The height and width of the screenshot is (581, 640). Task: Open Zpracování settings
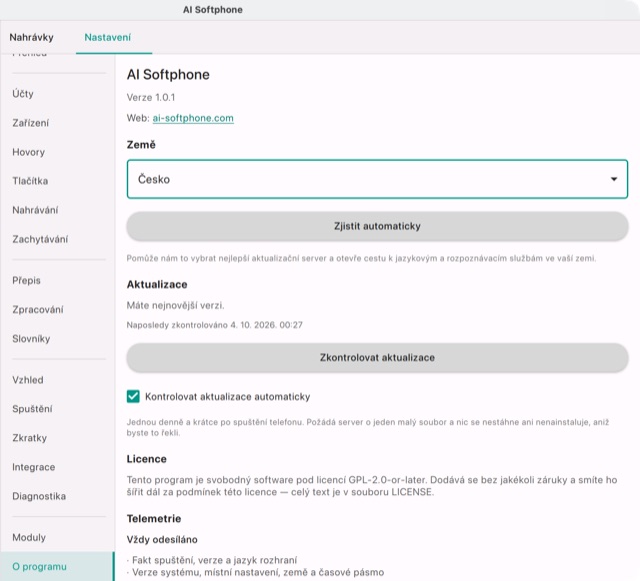coord(38,309)
